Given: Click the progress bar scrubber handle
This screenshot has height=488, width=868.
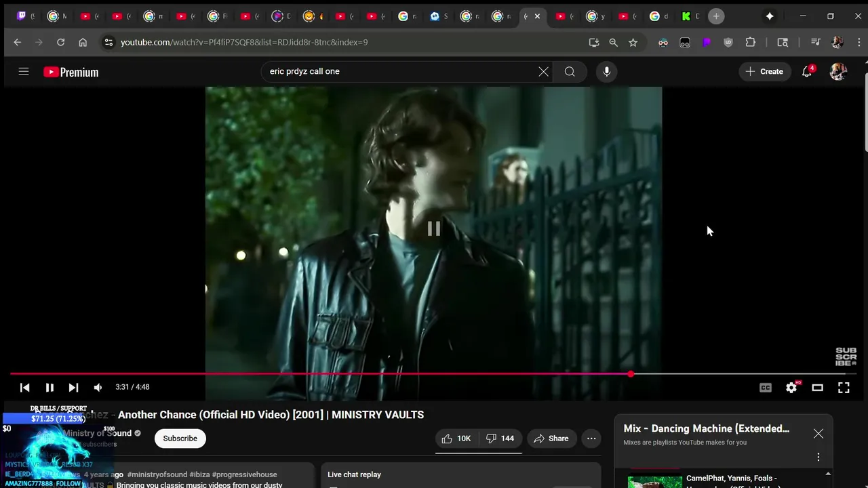Looking at the screenshot, I should (631, 373).
